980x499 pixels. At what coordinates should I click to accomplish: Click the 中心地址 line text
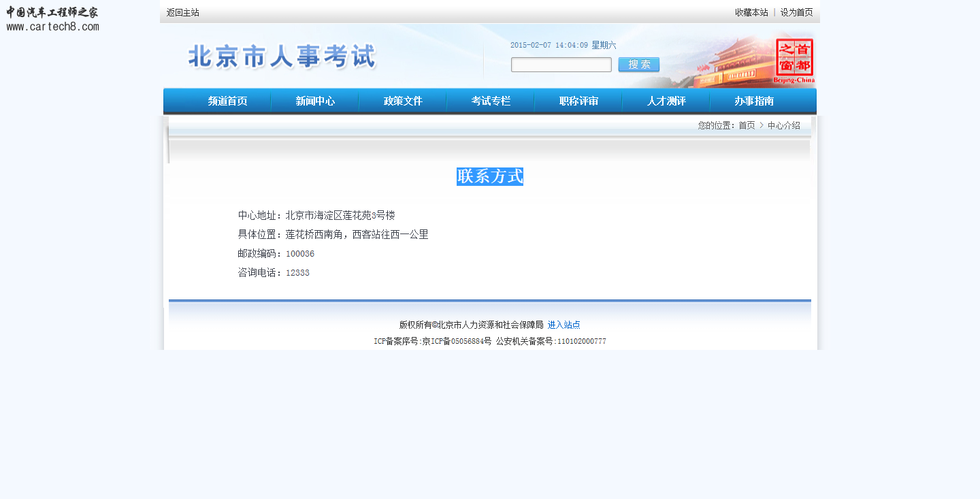tap(316, 215)
